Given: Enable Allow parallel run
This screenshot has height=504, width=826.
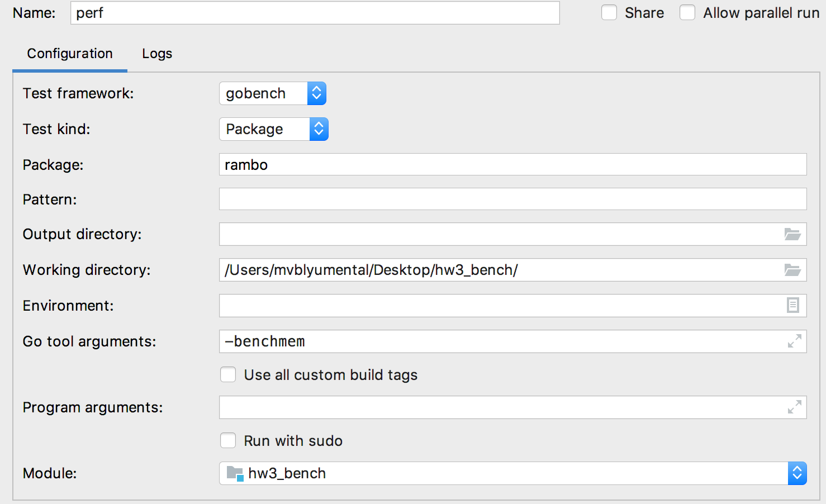Looking at the screenshot, I should [x=687, y=12].
